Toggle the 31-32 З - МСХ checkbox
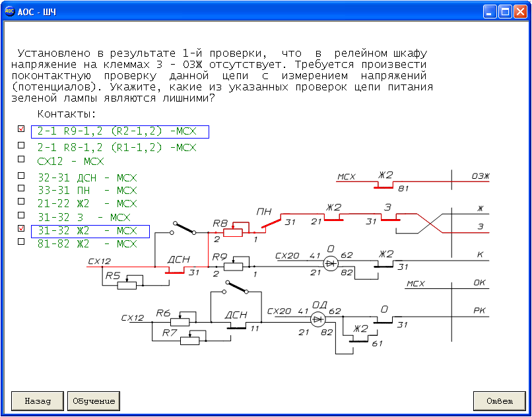 coord(21,215)
